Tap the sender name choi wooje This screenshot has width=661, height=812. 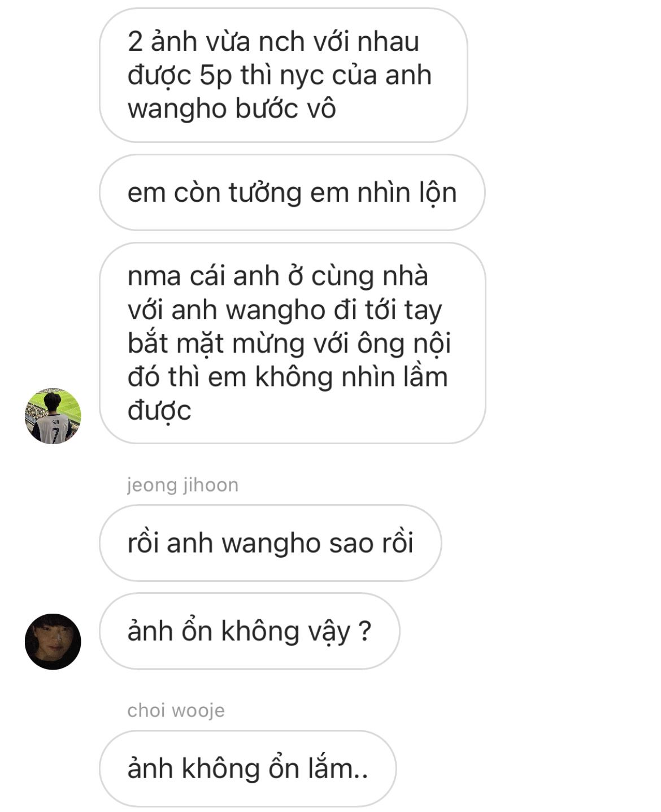click(176, 710)
